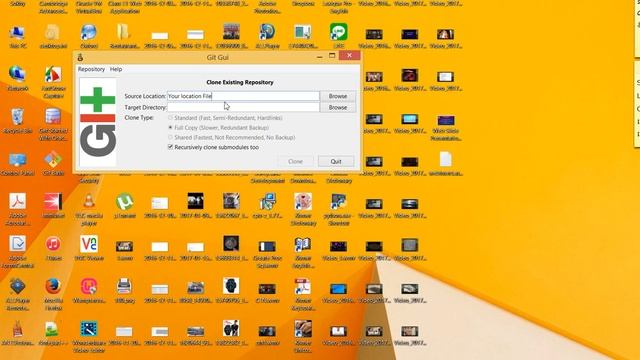The height and width of the screenshot is (360, 640).
Task: Browse for the Source Location
Action: click(x=338, y=96)
